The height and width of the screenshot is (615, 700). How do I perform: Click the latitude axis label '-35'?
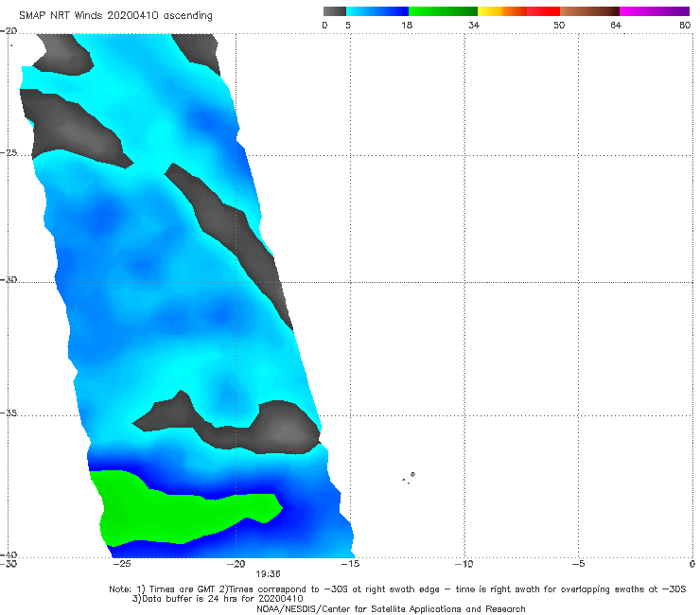(x=9, y=413)
